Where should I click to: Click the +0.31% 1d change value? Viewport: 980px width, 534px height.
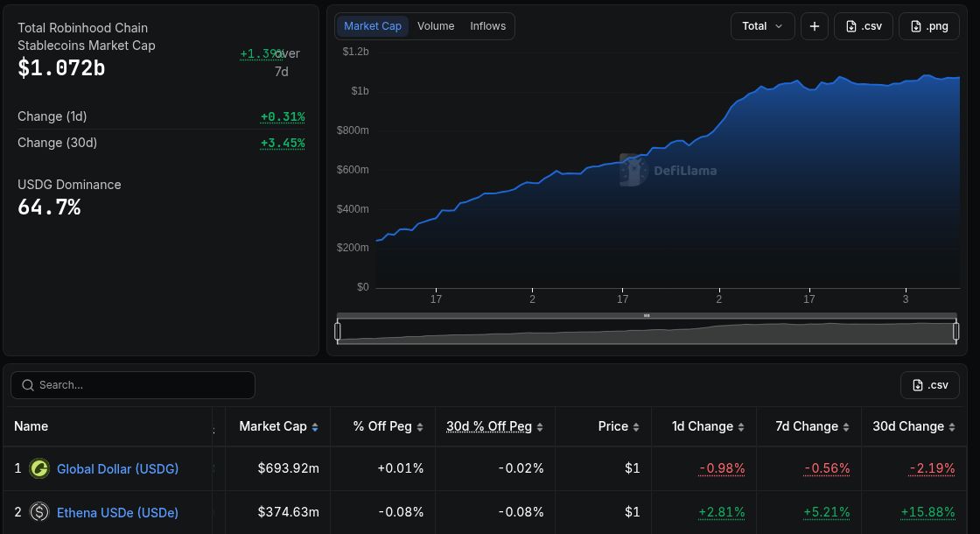coord(283,117)
